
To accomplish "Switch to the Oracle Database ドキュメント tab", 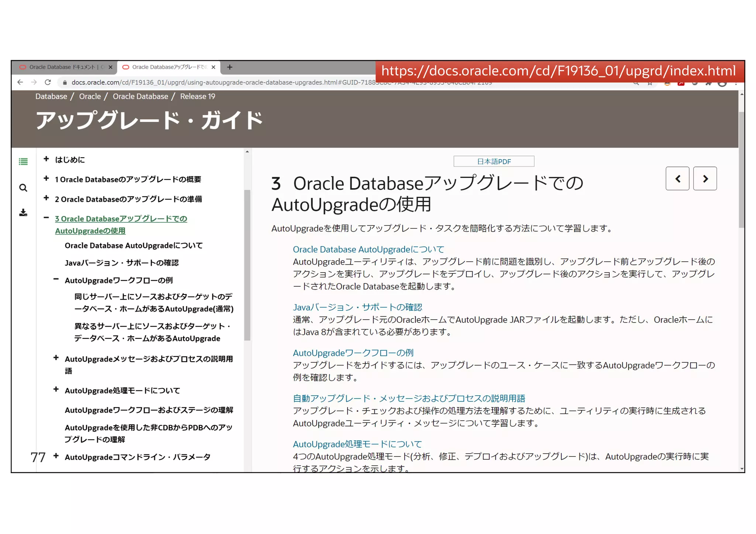I will tap(64, 67).
